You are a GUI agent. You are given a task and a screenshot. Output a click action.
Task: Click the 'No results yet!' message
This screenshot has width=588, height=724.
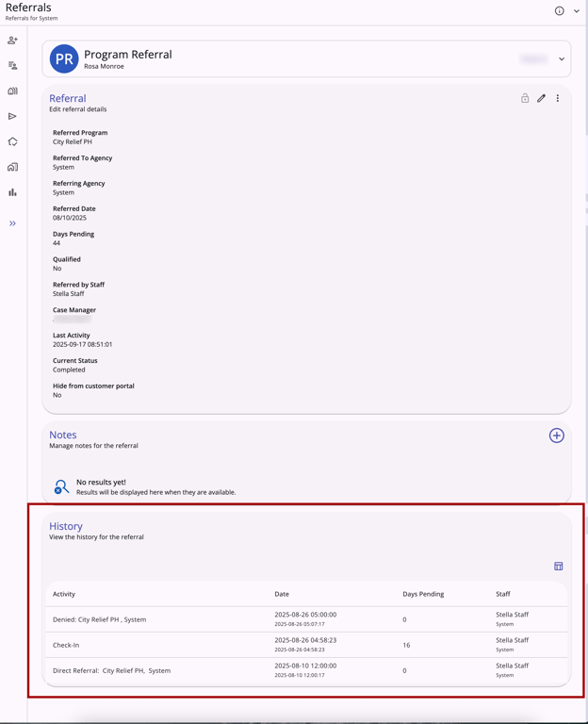(x=101, y=482)
